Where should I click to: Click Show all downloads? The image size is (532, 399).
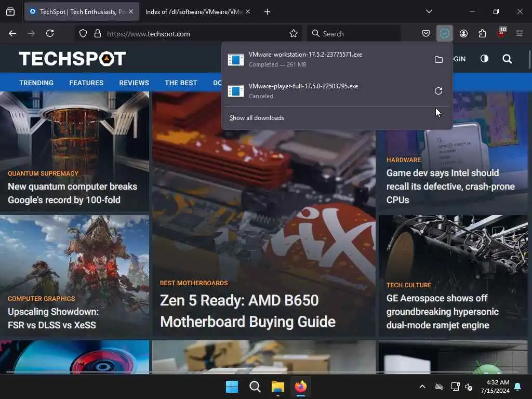[257, 118]
